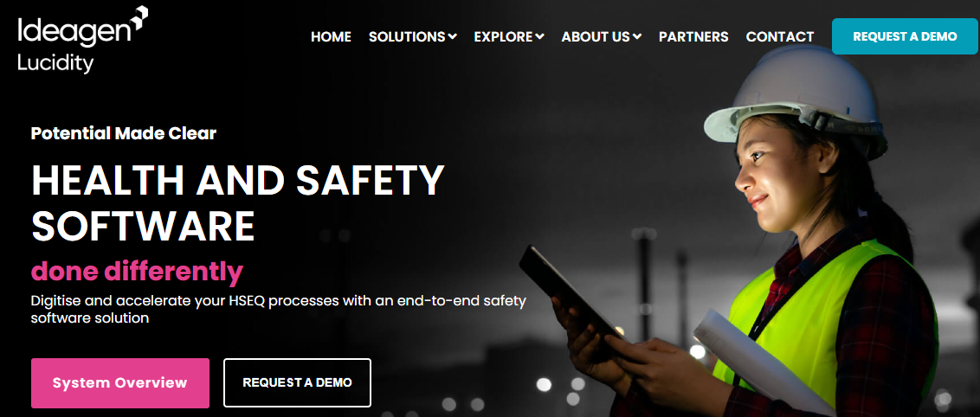The image size is (980, 417).
Task: Go to the HOME page
Action: (x=331, y=37)
